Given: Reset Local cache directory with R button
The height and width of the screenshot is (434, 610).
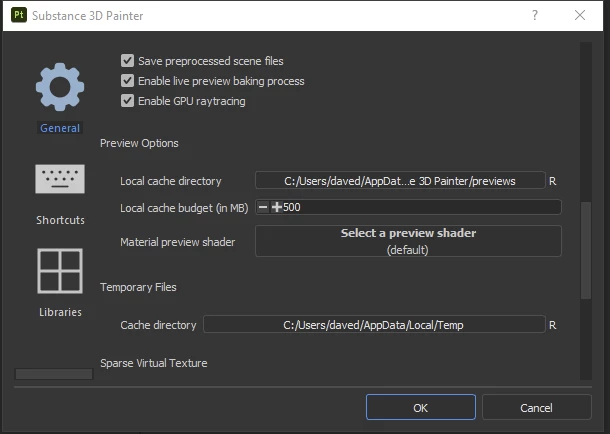Looking at the screenshot, I should pyautogui.click(x=552, y=181).
